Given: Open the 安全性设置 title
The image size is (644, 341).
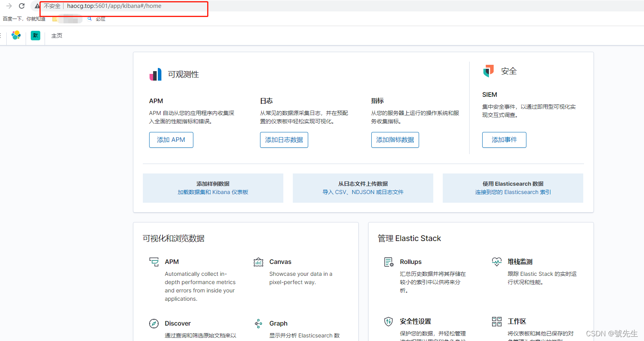Looking at the screenshot, I should pyautogui.click(x=416, y=321).
